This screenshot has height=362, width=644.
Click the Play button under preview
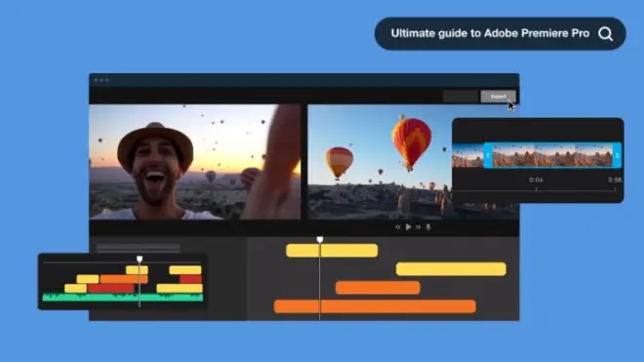(x=408, y=226)
